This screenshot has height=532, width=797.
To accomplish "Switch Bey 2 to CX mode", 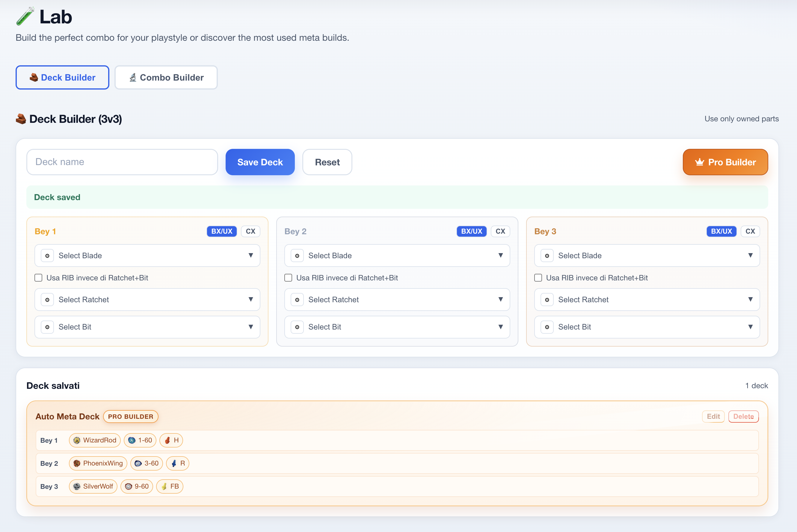I will click(500, 231).
